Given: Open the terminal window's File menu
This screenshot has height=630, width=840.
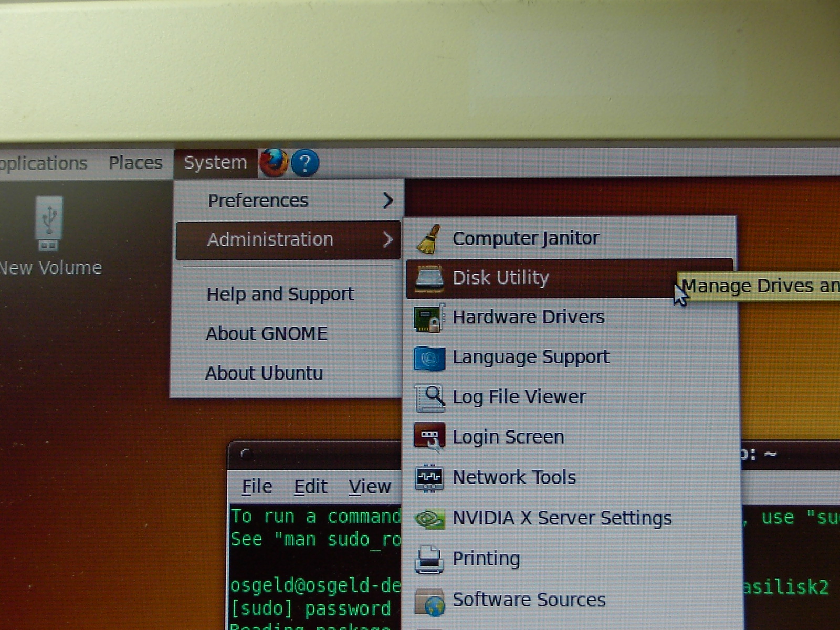Looking at the screenshot, I should [257, 487].
